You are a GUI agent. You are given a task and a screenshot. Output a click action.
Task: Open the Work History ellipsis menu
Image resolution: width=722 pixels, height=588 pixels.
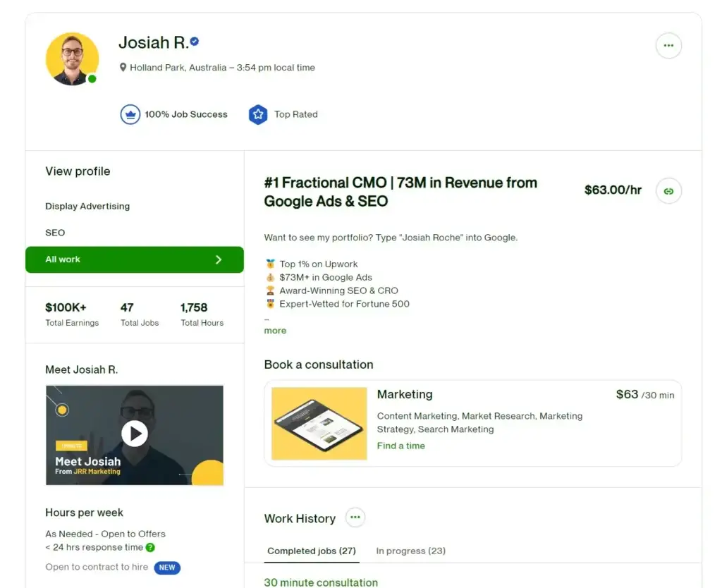point(355,517)
